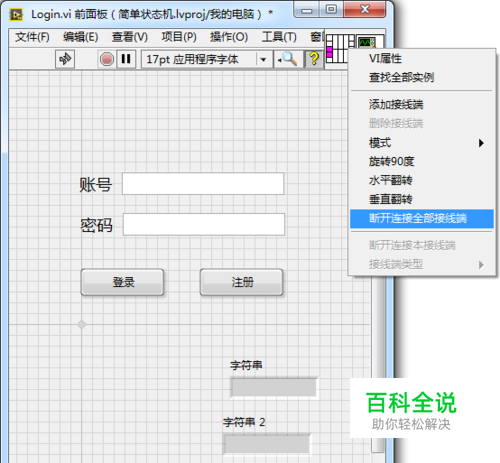Expand the 模式 submenu
The image size is (500, 463).
[421, 143]
